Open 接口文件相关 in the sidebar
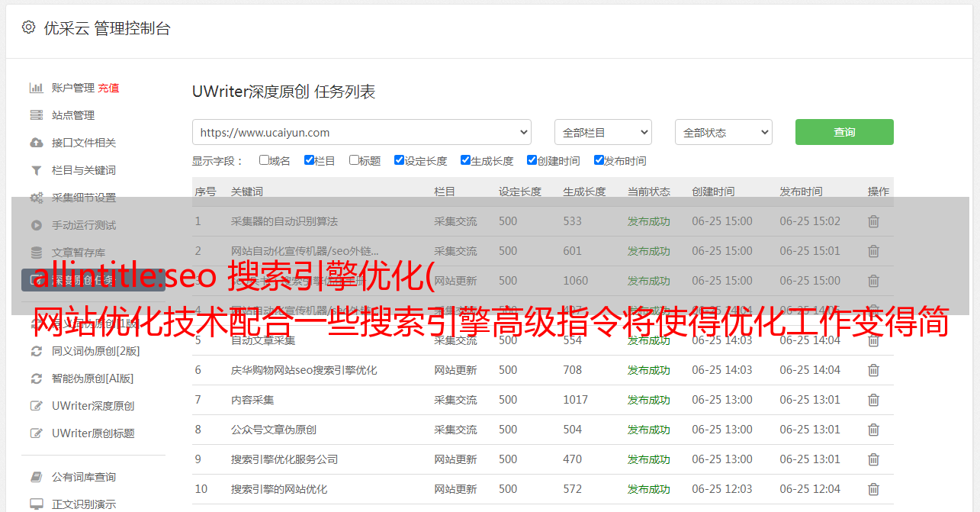The width and height of the screenshot is (980, 512). point(84,143)
